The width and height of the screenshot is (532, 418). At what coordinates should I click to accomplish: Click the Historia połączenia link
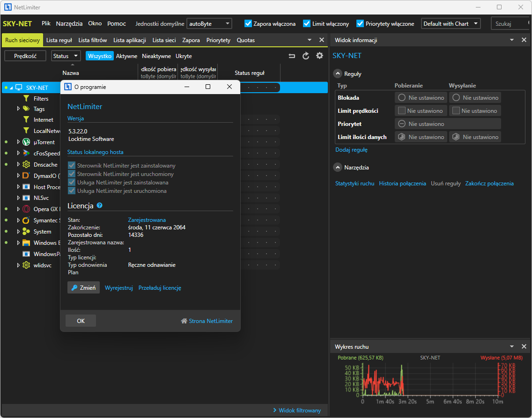pos(402,183)
